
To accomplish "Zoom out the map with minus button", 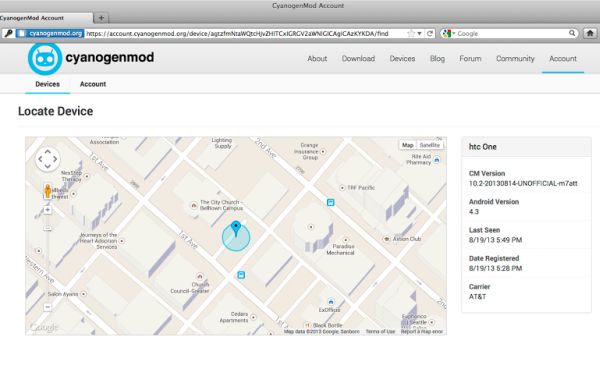I will 47,307.
